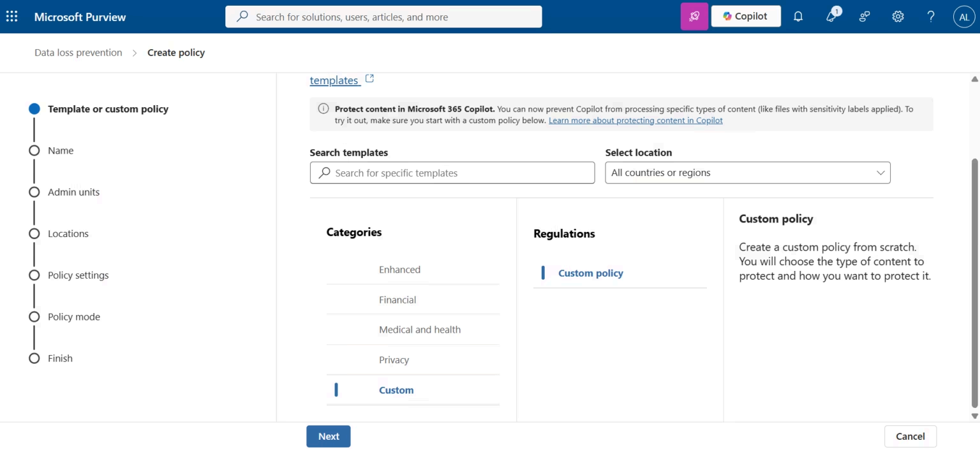Image resolution: width=980 pixels, height=450 pixels.
Task: Click the info icon in Copilot notice
Action: coord(323,108)
